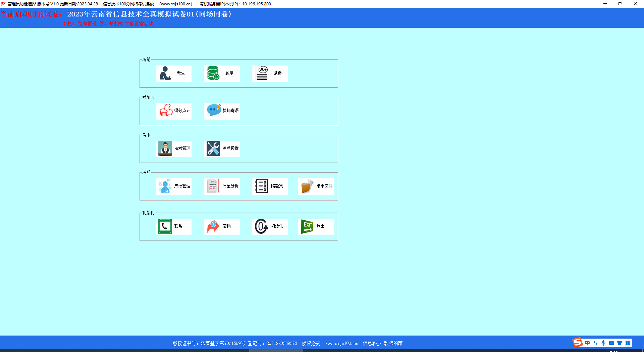Image resolution: width=644 pixels, height=352 pixels.
Task: Open the IME skin shirt icon
Action: point(620,343)
